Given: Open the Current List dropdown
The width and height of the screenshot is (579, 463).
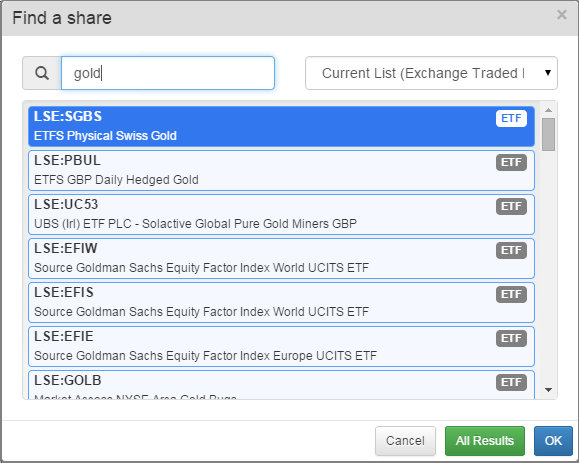Looking at the screenshot, I should click(431, 73).
